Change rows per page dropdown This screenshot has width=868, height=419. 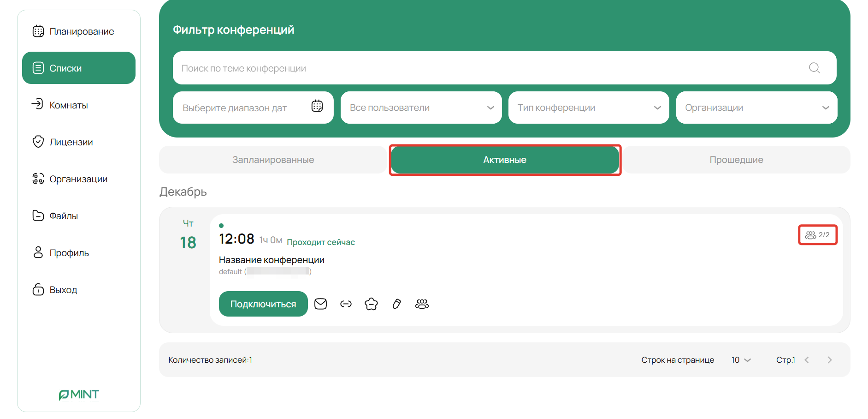tap(741, 360)
